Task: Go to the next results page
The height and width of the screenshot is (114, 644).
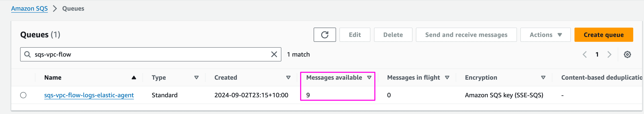Action: 609,54
